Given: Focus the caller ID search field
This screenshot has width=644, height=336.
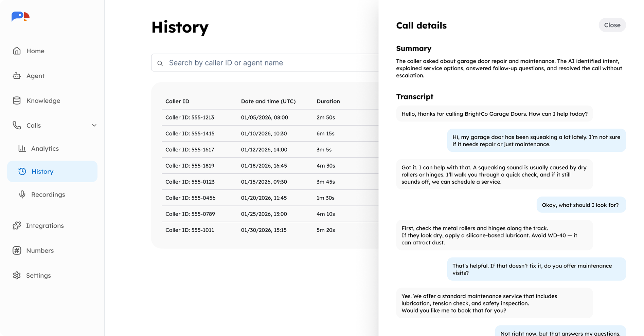Looking at the screenshot, I should (x=265, y=63).
